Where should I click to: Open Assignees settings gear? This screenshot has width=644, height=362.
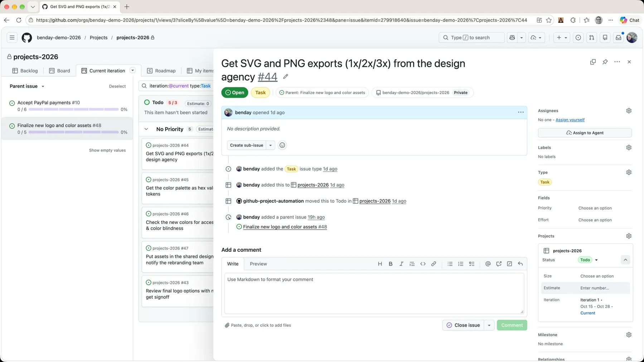click(629, 111)
